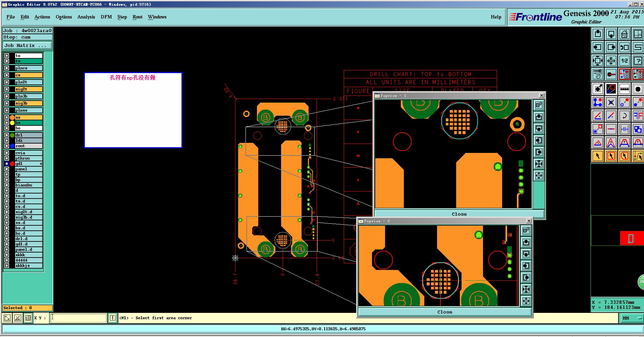Open the Windows menu
644x337 pixels.
[x=157, y=17]
